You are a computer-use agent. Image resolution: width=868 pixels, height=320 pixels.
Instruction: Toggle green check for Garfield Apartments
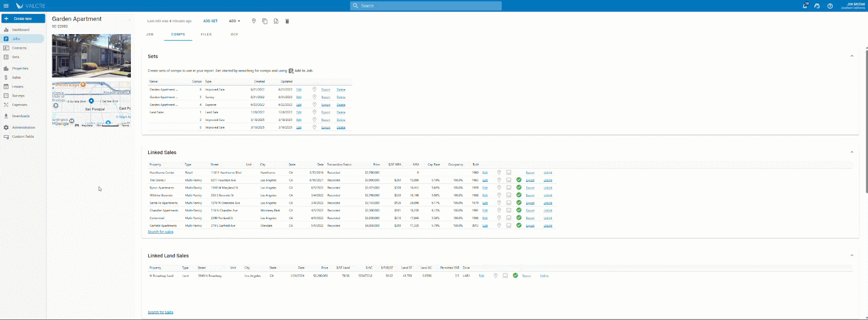(x=519, y=226)
